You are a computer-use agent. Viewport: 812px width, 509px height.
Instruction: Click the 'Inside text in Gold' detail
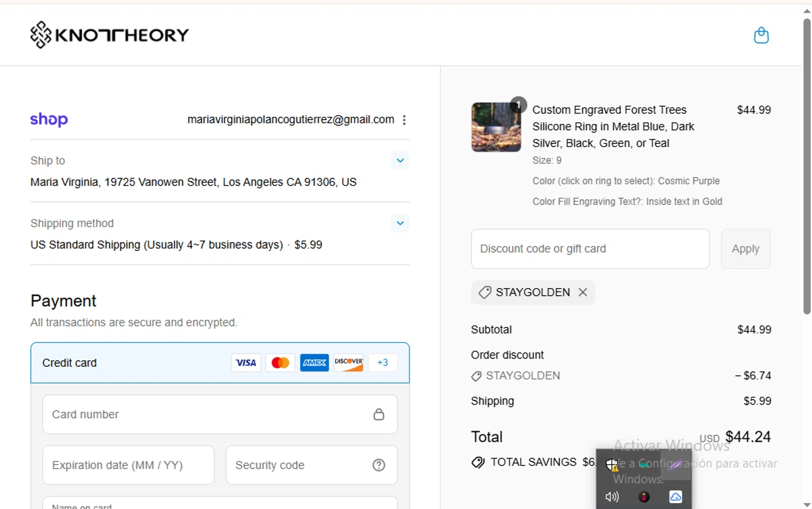click(684, 202)
